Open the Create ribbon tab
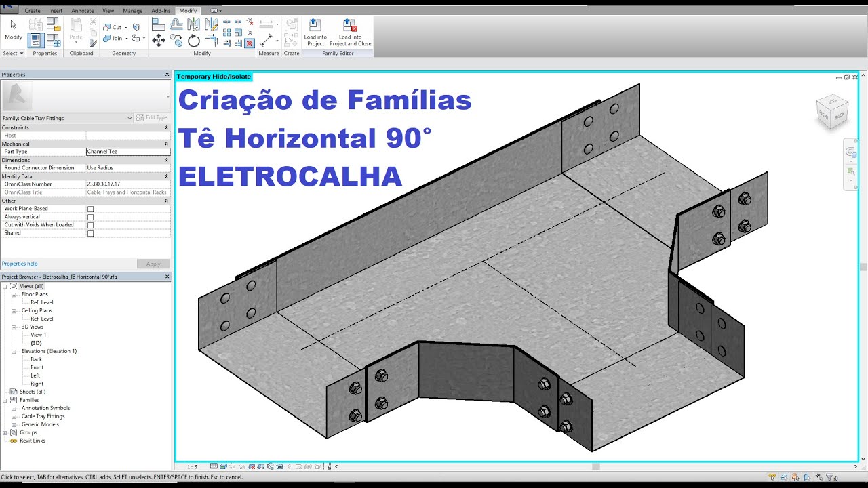 coord(33,11)
